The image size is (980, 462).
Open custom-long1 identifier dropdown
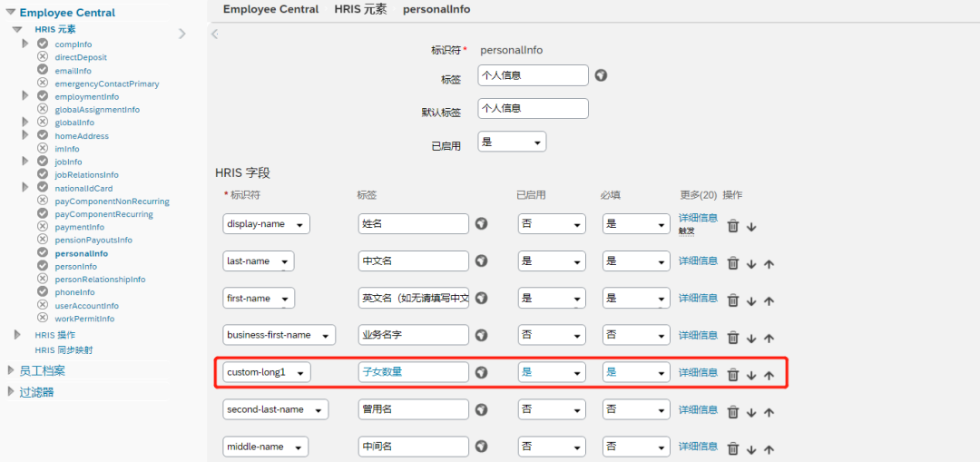267,372
